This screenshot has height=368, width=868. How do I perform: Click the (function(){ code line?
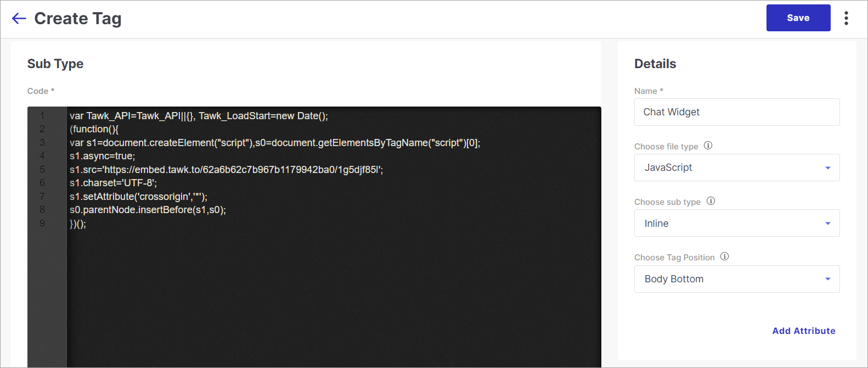[x=94, y=129]
